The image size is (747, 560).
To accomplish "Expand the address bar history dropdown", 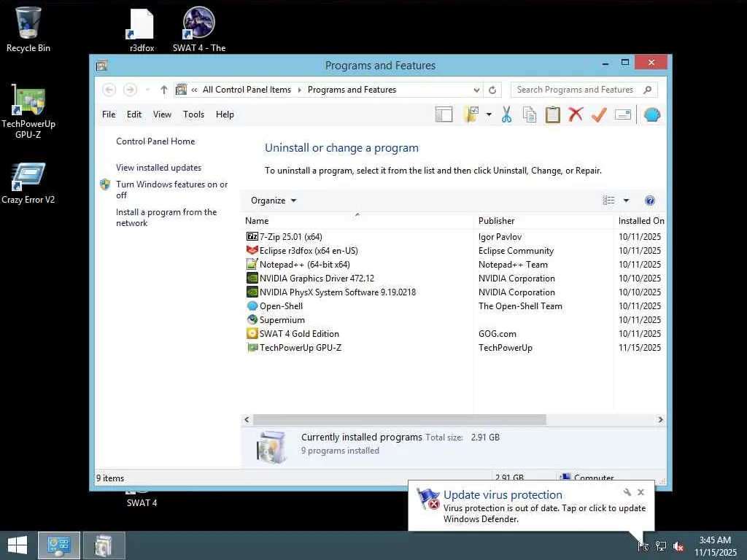I will pyautogui.click(x=476, y=90).
